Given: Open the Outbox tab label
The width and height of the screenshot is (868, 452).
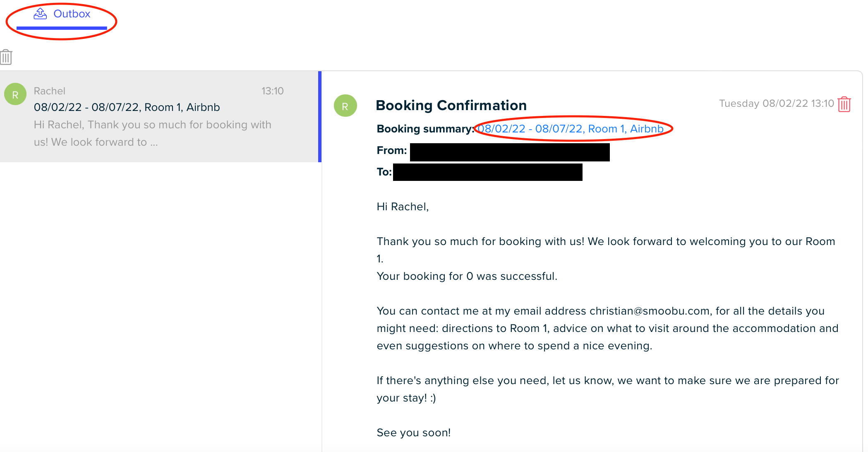Looking at the screenshot, I should (72, 14).
